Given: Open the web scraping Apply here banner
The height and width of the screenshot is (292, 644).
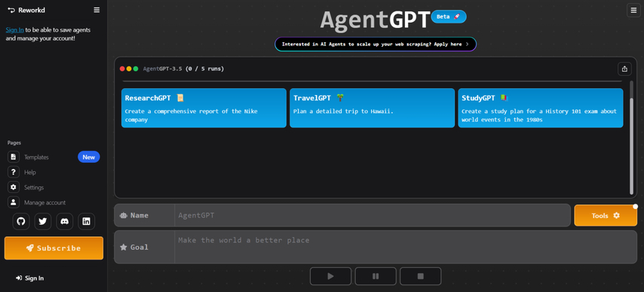Looking at the screenshot, I should (376, 44).
